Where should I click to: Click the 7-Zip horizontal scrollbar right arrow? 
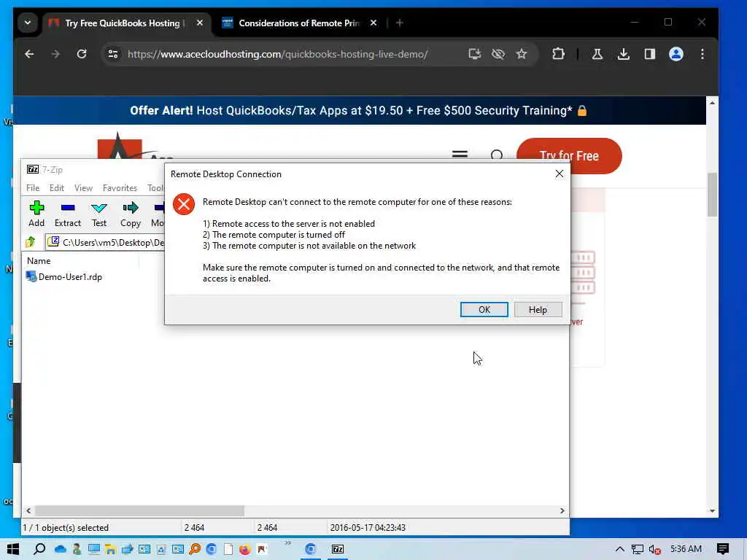562,510
